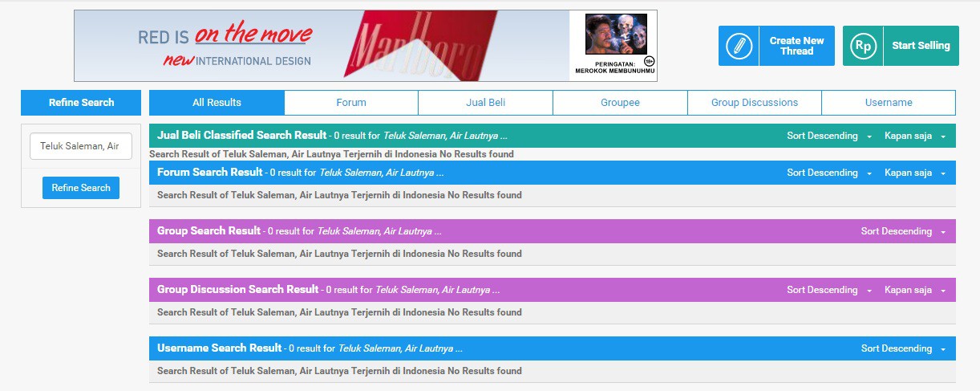Image resolution: width=980 pixels, height=391 pixels.
Task: Open Sort Descending dropdown in Jual Beli Classified row
Action: point(829,136)
